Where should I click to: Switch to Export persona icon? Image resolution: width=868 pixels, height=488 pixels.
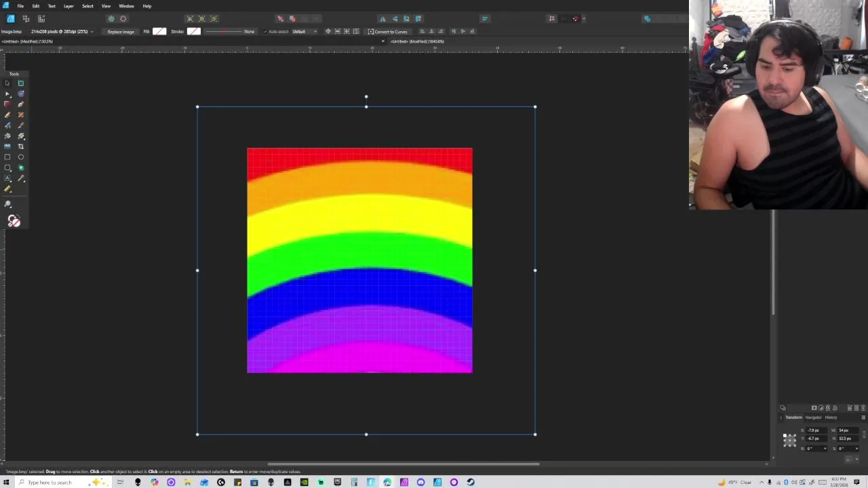(41, 18)
